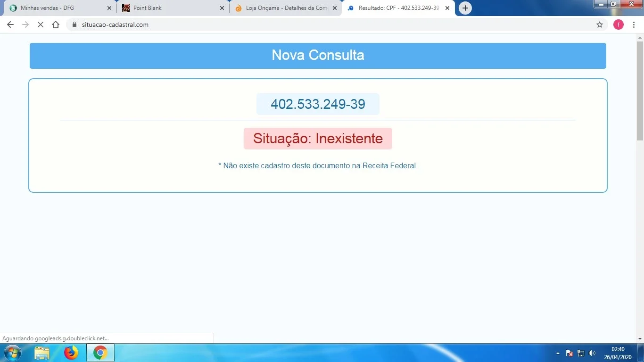The width and height of the screenshot is (644, 362).
Task: Select the Resultado: CPF tab
Action: click(398, 8)
